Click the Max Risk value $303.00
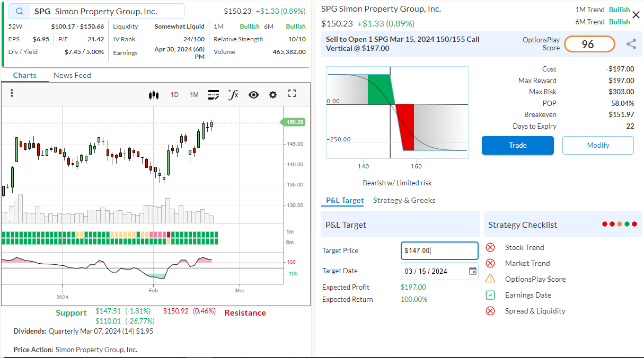 click(621, 92)
